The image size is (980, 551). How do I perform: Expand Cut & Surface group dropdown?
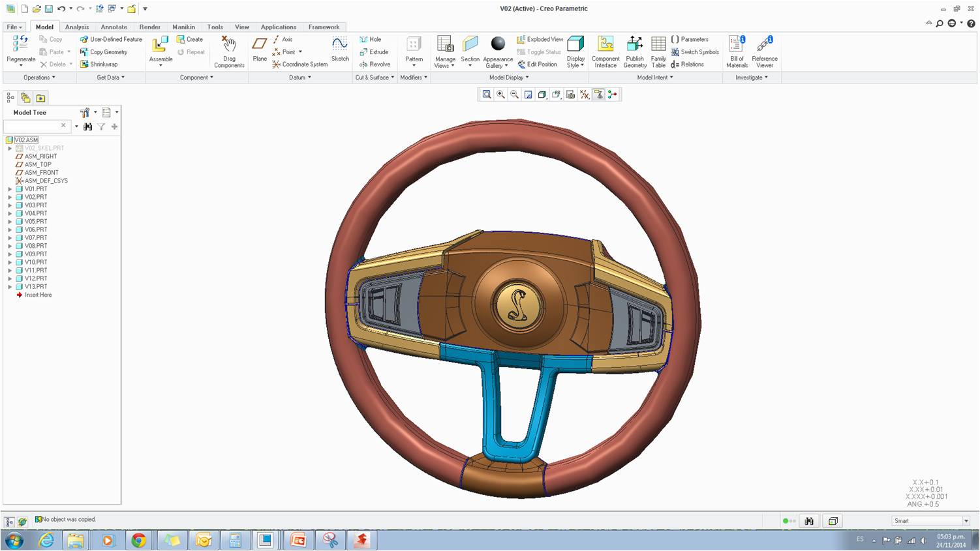[375, 78]
